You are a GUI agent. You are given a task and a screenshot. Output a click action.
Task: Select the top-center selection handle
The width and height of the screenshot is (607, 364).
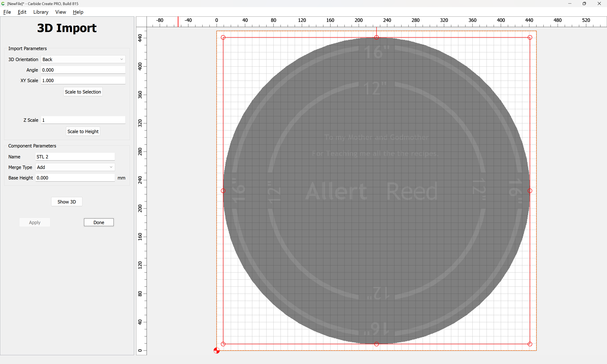click(376, 37)
